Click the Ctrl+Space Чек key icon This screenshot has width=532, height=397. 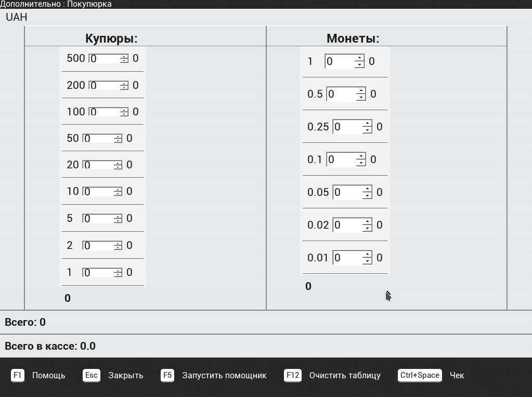click(x=420, y=375)
